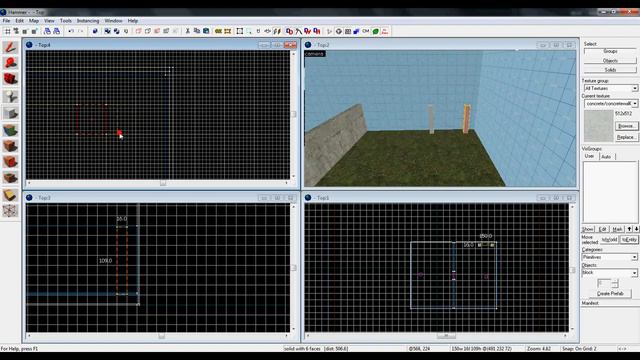Click the toWorld button

pyautogui.click(x=609, y=240)
